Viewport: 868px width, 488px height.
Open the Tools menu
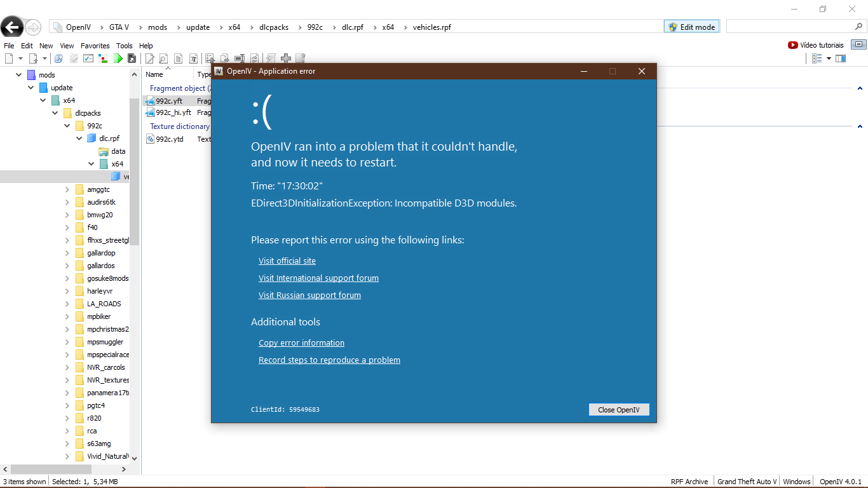[125, 46]
